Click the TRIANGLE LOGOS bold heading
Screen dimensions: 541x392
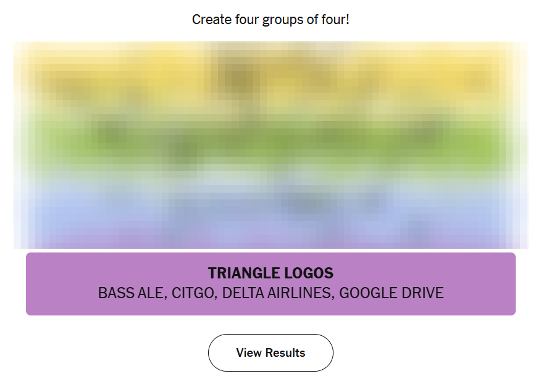click(270, 273)
